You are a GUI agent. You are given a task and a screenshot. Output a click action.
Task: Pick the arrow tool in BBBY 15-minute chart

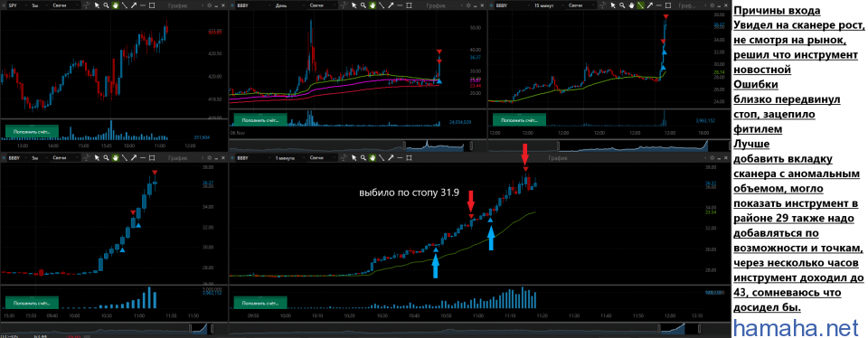click(x=650, y=5)
